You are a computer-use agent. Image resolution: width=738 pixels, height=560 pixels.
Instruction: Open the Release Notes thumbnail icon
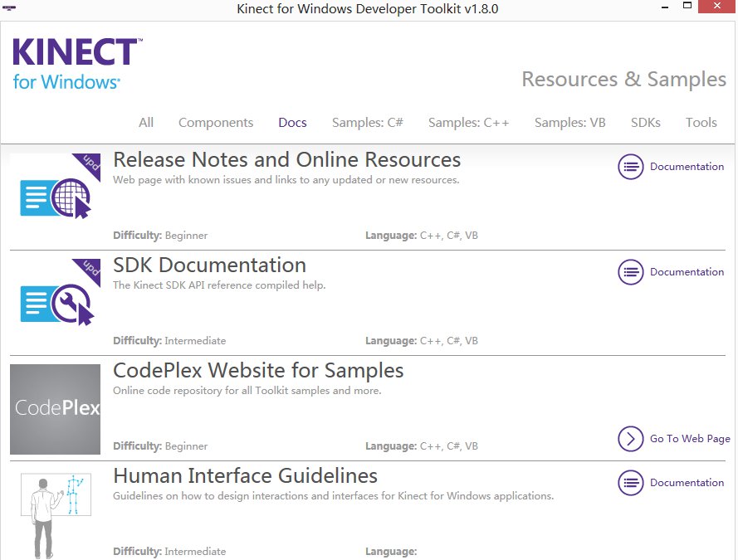(55, 198)
